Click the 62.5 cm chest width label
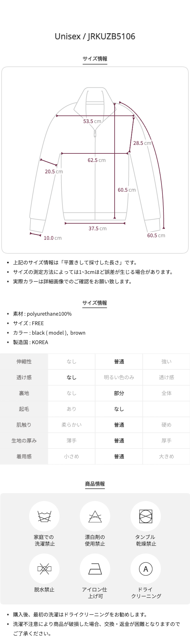The image size is (190, 644). pos(97,160)
